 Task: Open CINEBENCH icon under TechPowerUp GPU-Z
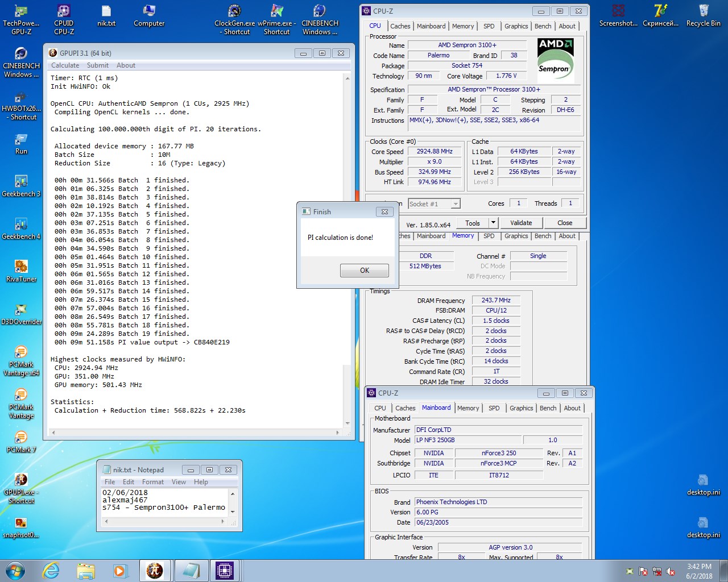tap(21, 61)
